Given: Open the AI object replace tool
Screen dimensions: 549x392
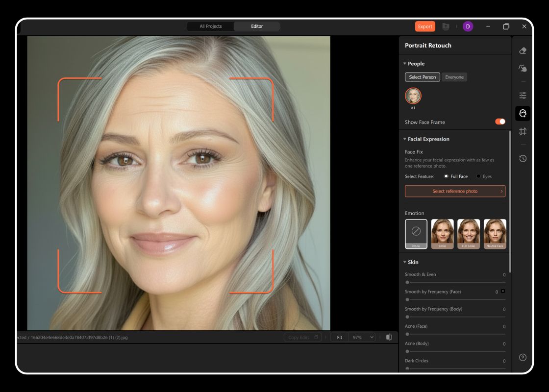Looking at the screenshot, I should click(523, 69).
